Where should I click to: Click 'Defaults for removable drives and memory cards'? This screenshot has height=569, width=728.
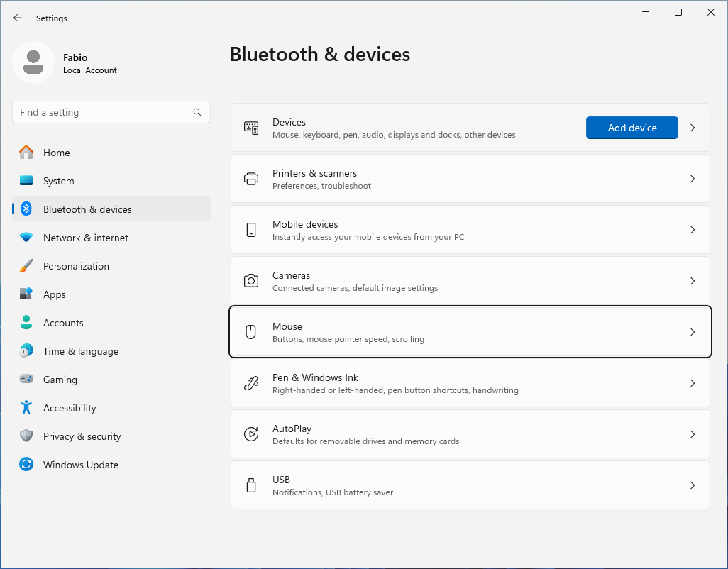366,441
